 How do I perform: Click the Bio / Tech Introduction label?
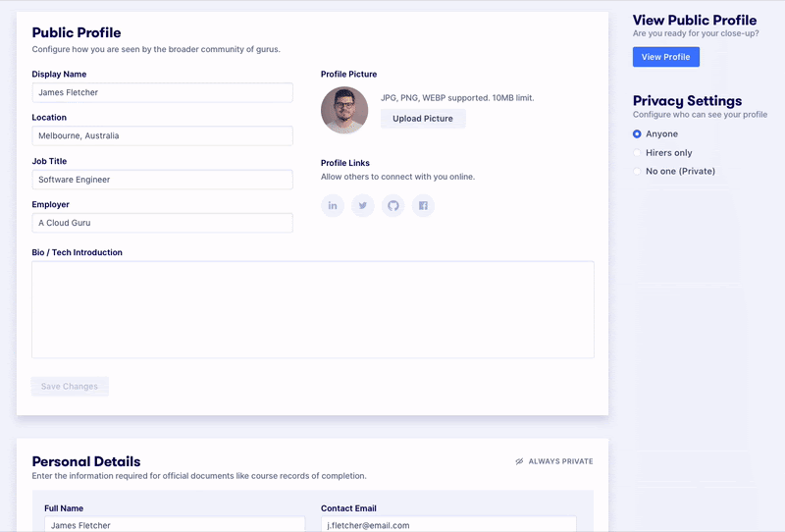tap(78, 252)
